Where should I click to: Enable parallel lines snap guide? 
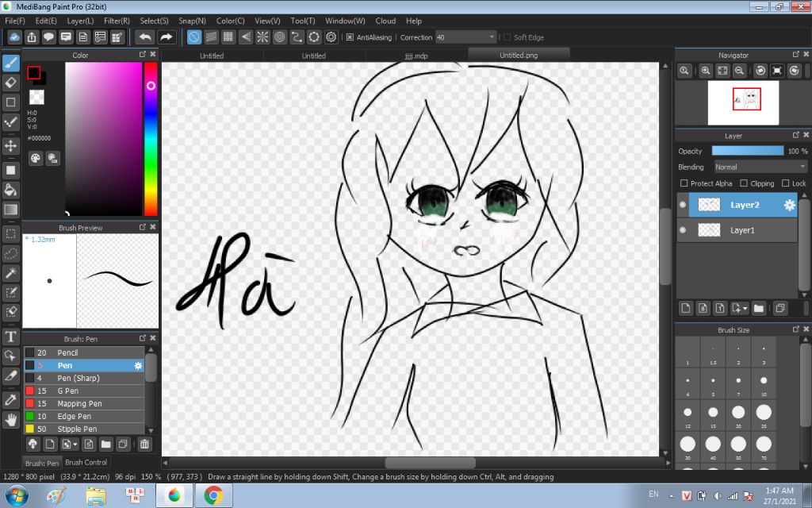coord(211,37)
